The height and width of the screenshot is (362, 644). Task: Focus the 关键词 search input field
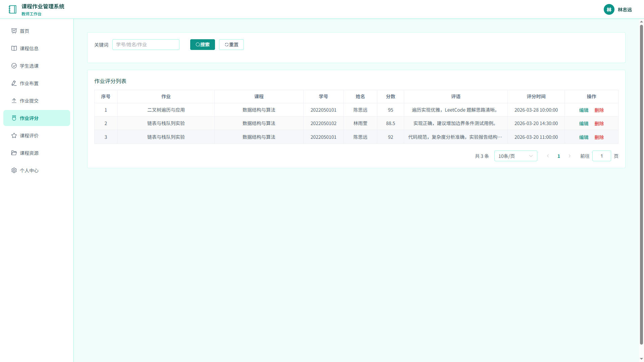[x=146, y=45]
